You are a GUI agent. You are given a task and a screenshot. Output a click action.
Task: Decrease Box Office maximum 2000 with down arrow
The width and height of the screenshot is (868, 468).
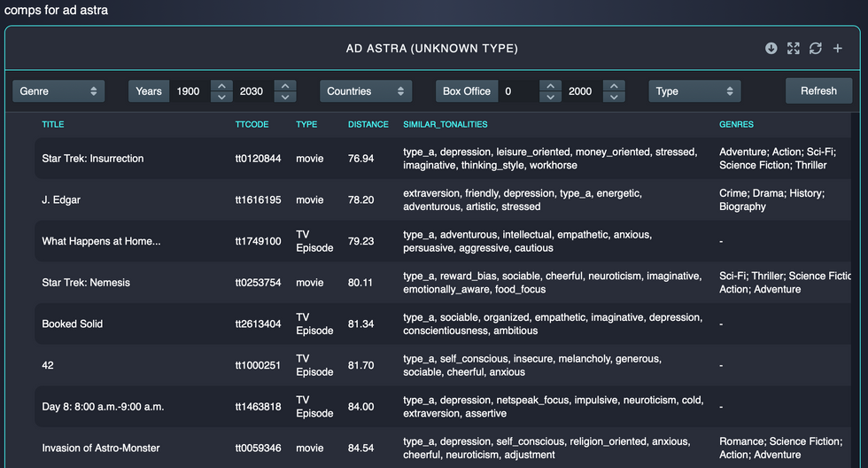coord(614,97)
